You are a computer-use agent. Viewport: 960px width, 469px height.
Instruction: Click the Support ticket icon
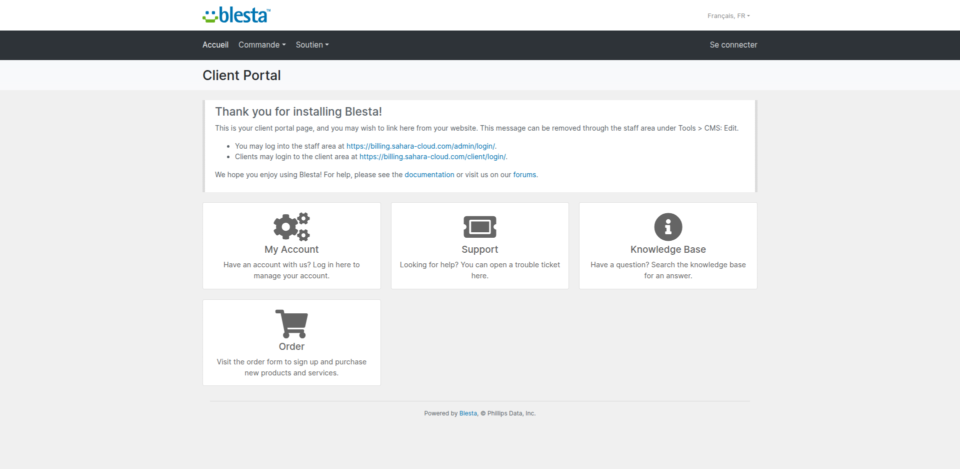pyautogui.click(x=480, y=227)
